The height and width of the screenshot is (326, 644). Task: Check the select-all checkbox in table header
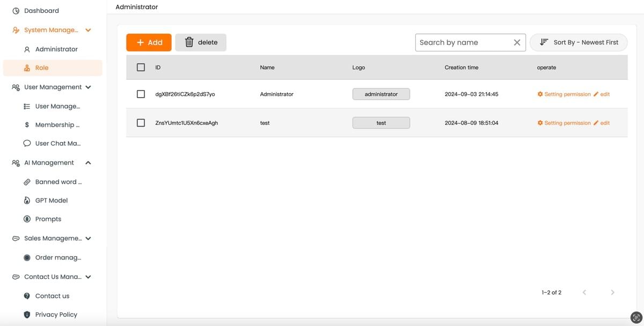pyautogui.click(x=141, y=68)
